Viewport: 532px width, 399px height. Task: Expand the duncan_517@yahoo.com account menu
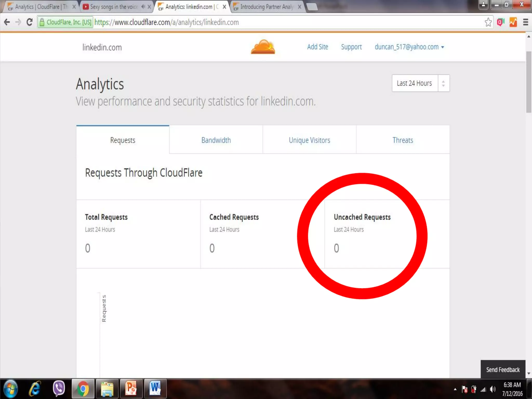(x=409, y=47)
